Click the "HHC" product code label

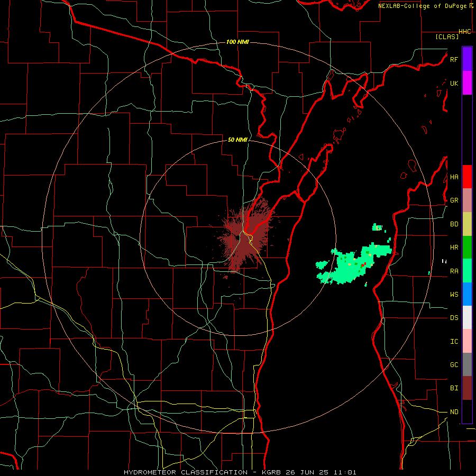[x=465, y=32]
